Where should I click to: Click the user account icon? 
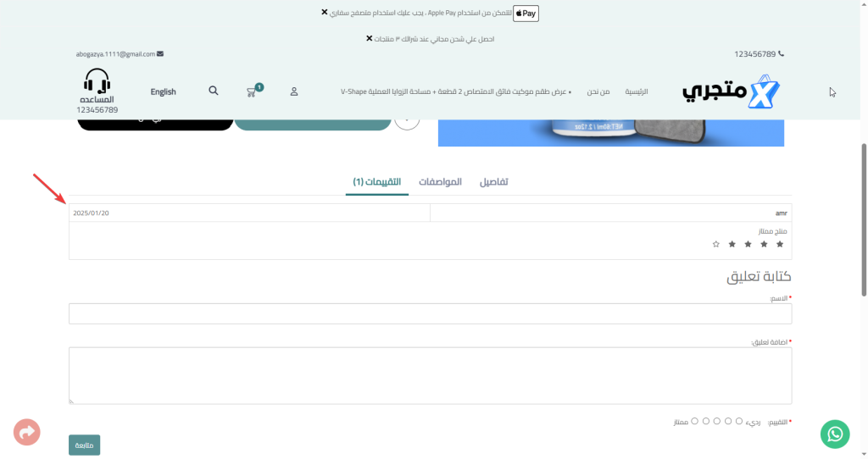pos(294,91)
